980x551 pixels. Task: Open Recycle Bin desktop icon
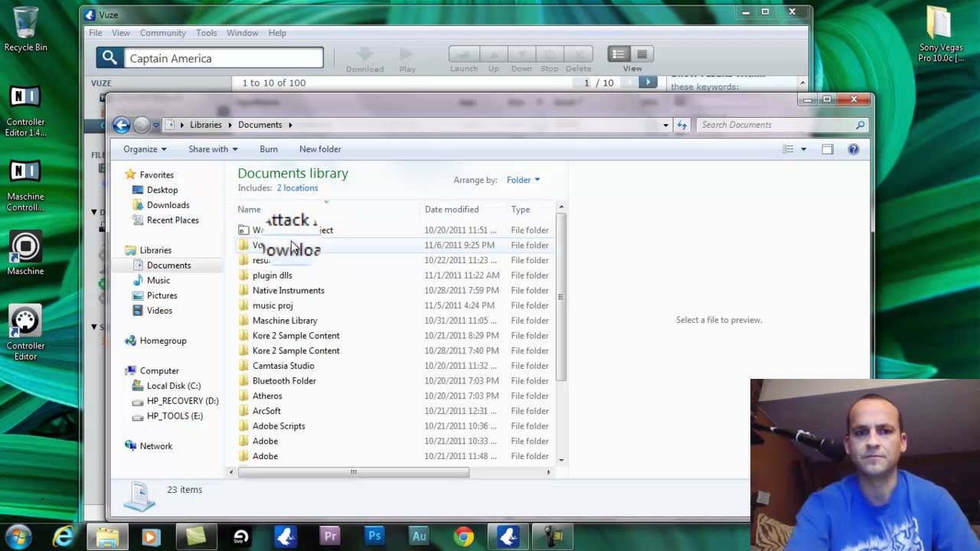[x=25, y=29]
